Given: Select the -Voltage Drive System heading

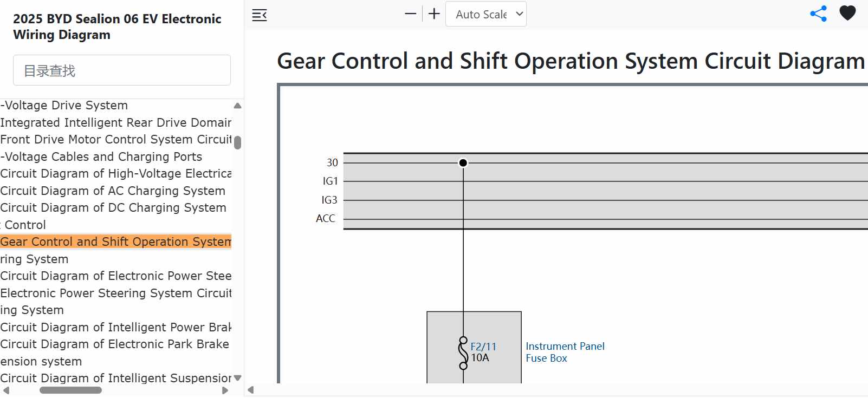Looking at the screenshot, I should click(x=64, y=106).
